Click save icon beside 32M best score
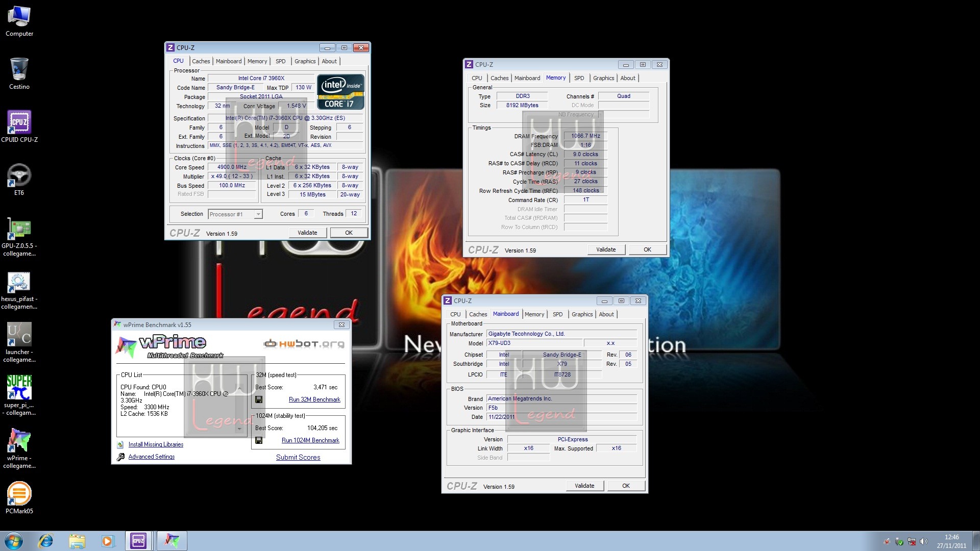980x551 pixels. (x=259, y=399)
